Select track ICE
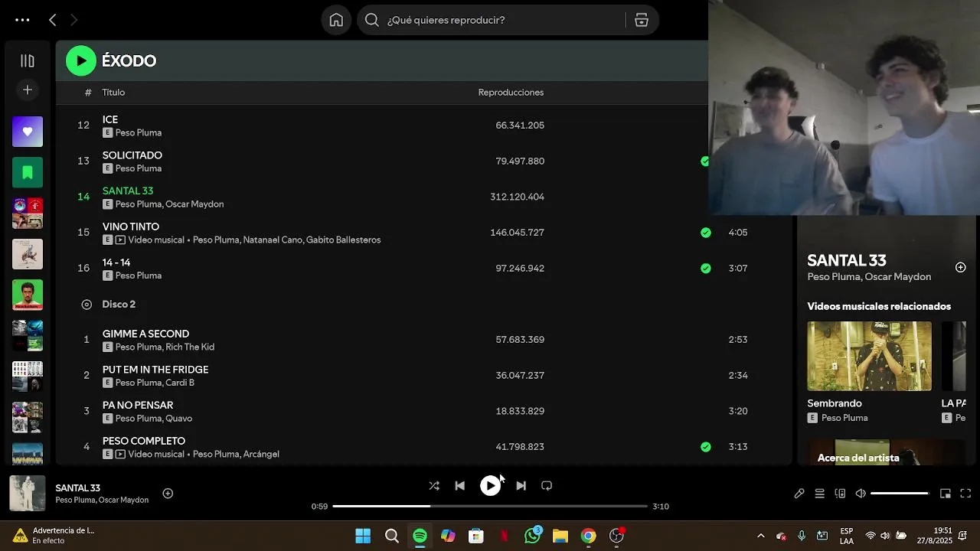 click(110, 119)
